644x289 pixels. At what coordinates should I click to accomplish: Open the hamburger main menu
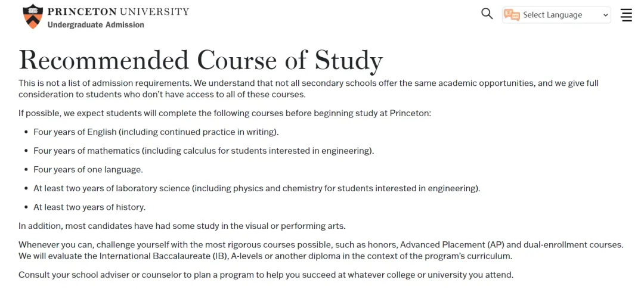coord(626,15)
